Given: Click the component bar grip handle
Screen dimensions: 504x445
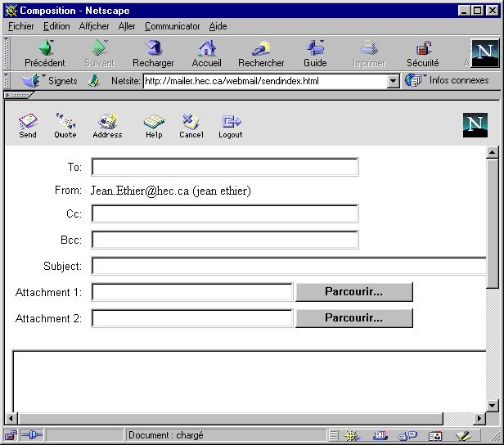Looking at the screenshot, I should (334, 436).
